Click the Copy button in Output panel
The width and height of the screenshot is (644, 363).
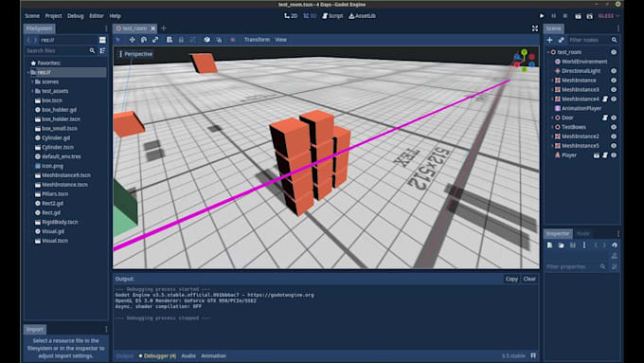[511, 280]
